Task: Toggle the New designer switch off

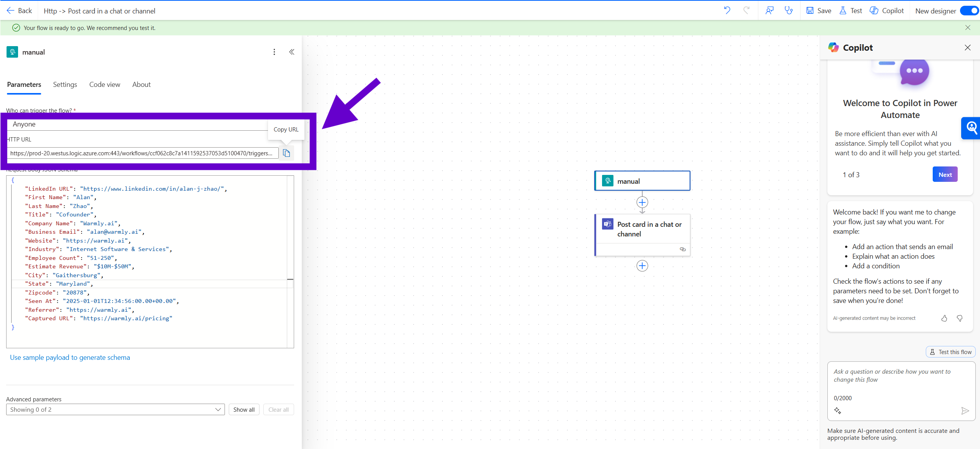Action: [x=970, y=11]
